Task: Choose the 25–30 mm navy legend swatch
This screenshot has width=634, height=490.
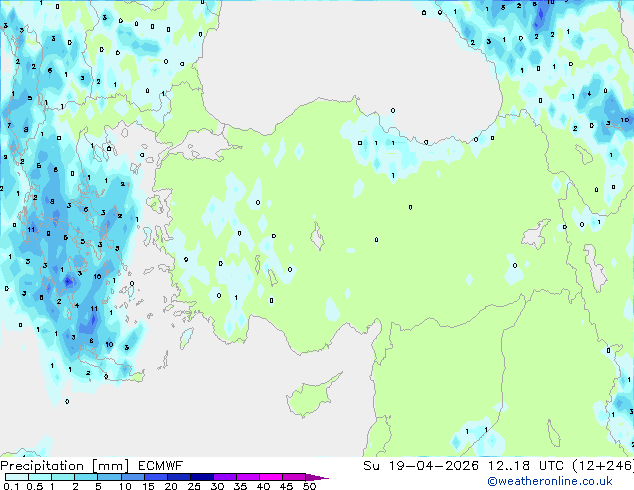Action: [x=201, y=477]
